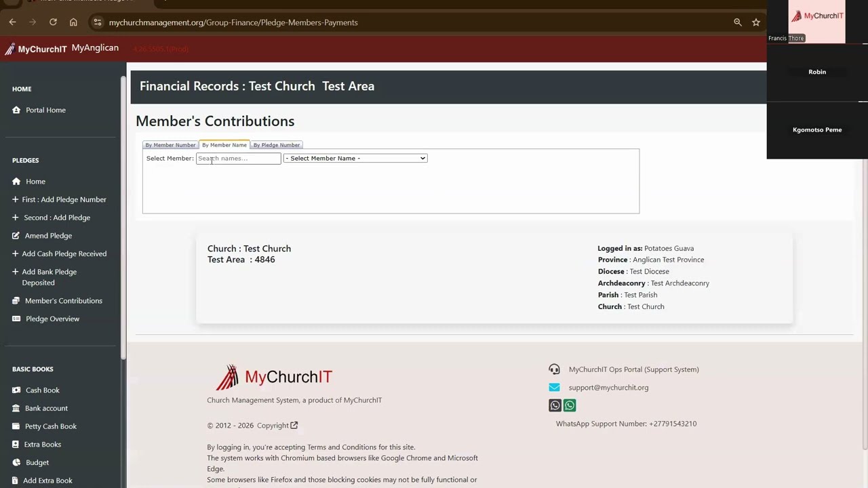Open Add Extra Book link
The image size is (868, 488).
47,481
